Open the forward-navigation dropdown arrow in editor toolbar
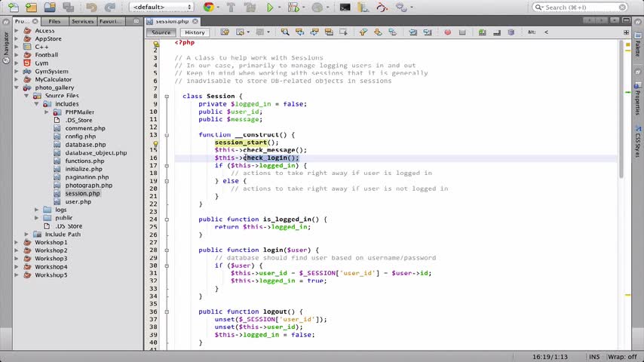 pos(268,32)
